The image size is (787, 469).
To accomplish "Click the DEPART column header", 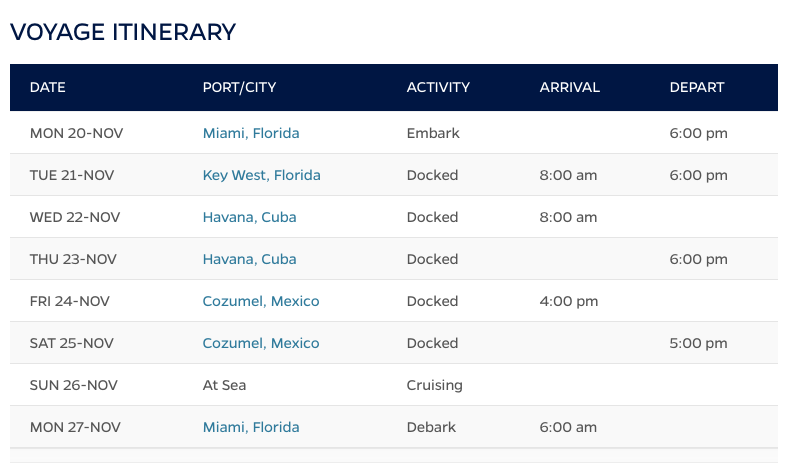I will tap(696, 87).
